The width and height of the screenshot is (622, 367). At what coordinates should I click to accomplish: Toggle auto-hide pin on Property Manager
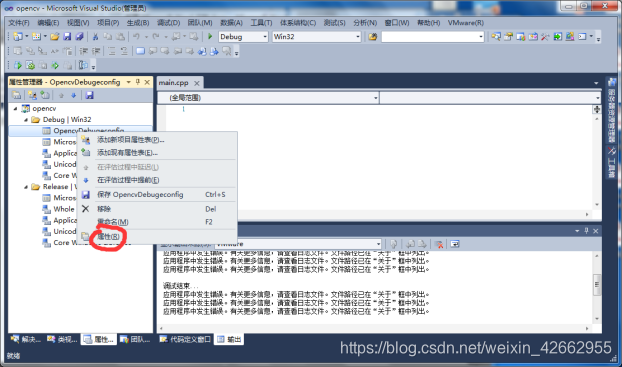[x=138, y=82]
